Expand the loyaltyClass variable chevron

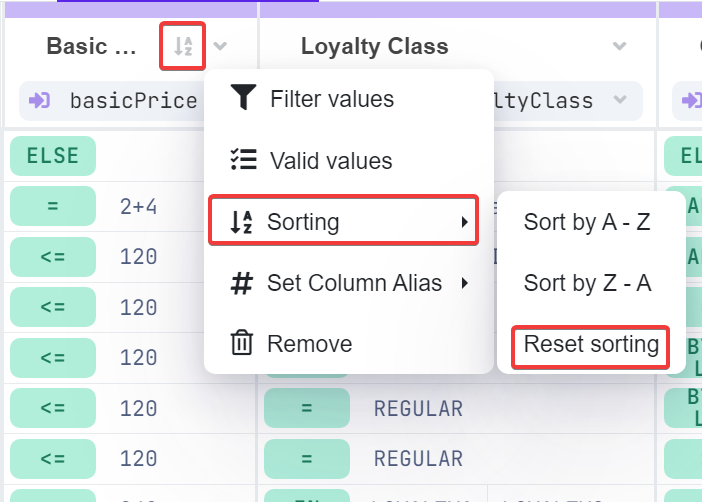[x=620, y=100]
